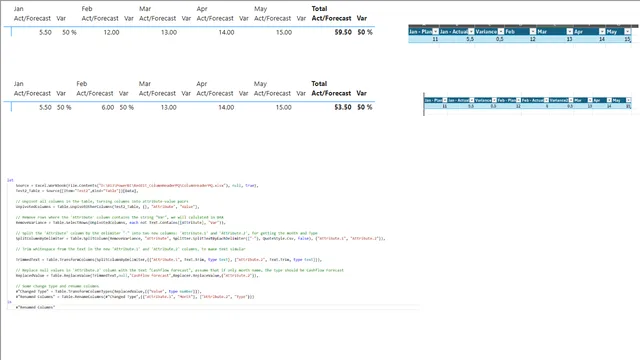Click the 'TrimmedText' code line
This screenshot has width=640, height=360.
(x=168, y=260)
